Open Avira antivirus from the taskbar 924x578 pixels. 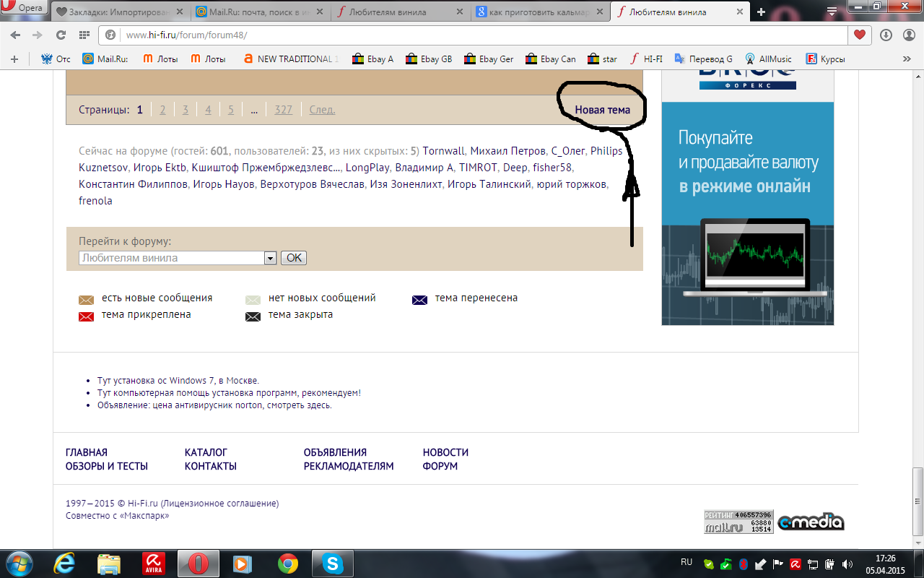click(x=152, y=564)
